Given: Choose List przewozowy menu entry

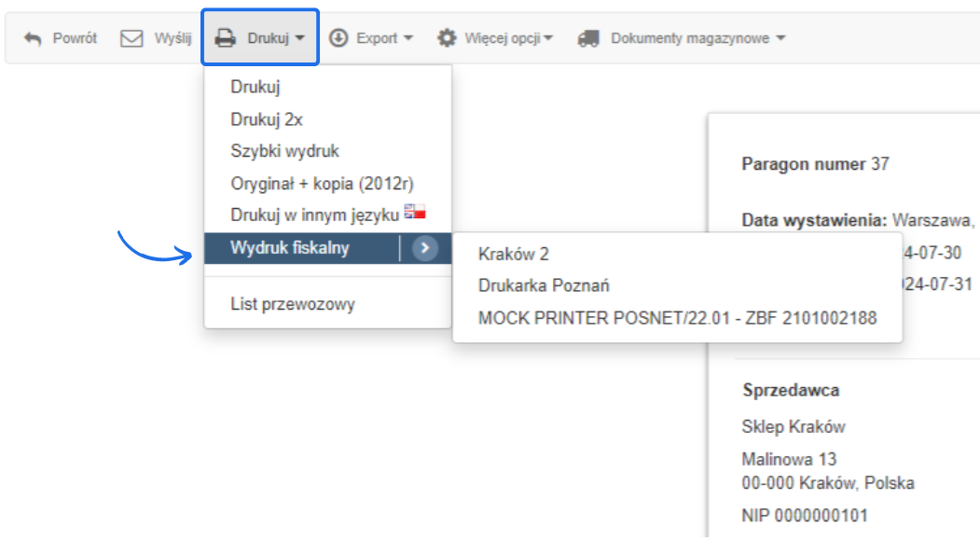Looking at the screenshot, I should (x=327, y=305).
